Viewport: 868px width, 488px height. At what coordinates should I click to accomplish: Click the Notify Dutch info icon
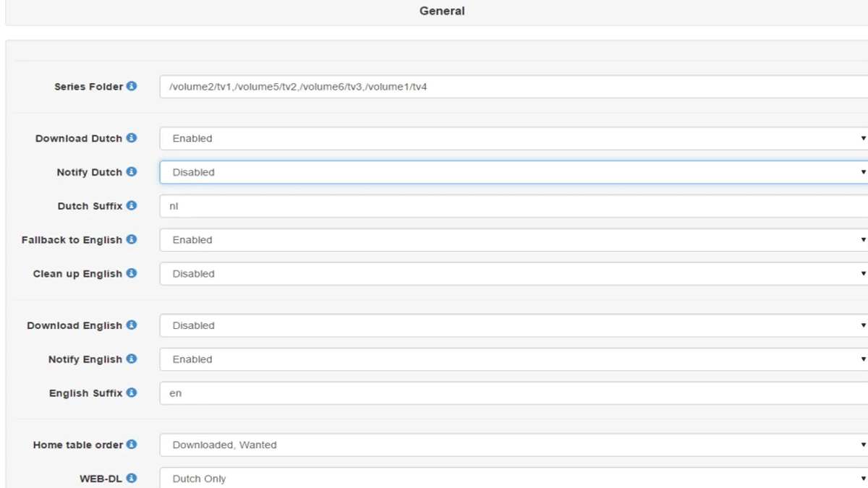coord(132,171)
